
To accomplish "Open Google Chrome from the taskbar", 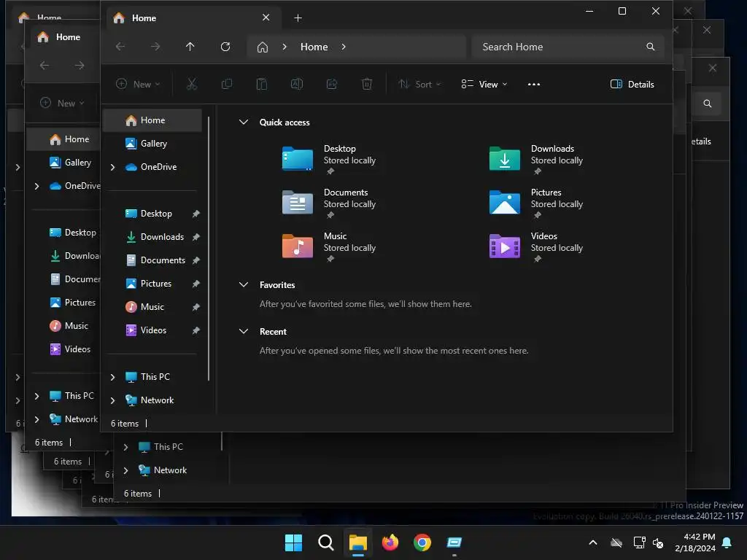I will 422,542.
